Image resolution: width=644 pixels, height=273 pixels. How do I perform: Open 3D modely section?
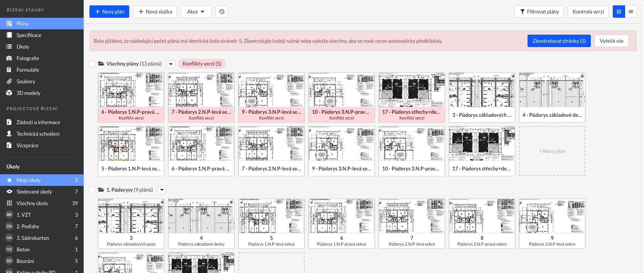coord(28,93)
